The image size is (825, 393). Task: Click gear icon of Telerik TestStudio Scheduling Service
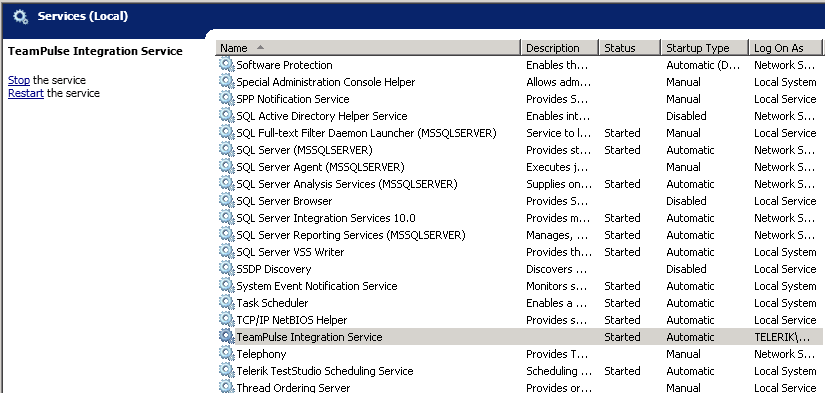click(226, 371)
